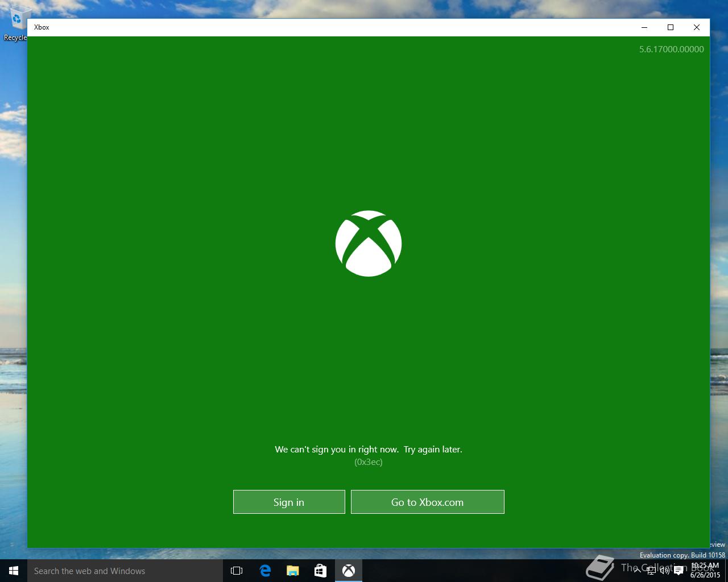The width and height of the screenshot is (728, 582).
Task: Click the error code (0x3ec)
Action: (x=369, y=462)
